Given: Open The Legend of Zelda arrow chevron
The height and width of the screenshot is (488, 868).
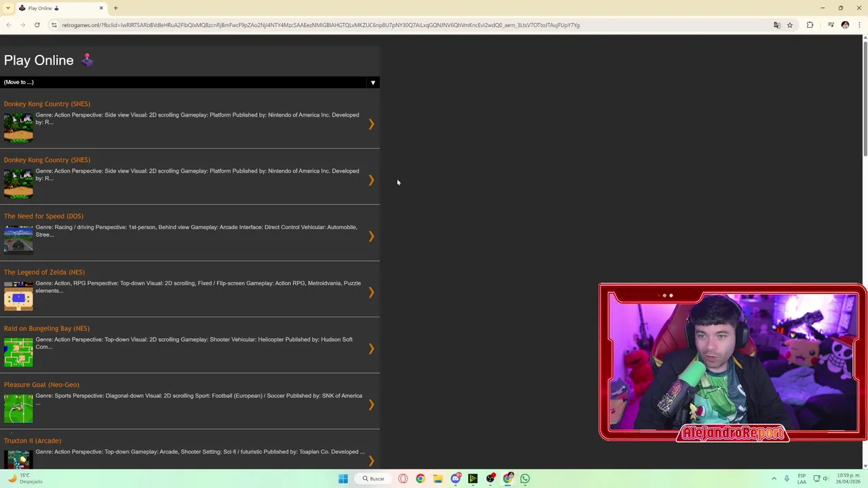Looking at the screenshot, I should coord(371,293).
